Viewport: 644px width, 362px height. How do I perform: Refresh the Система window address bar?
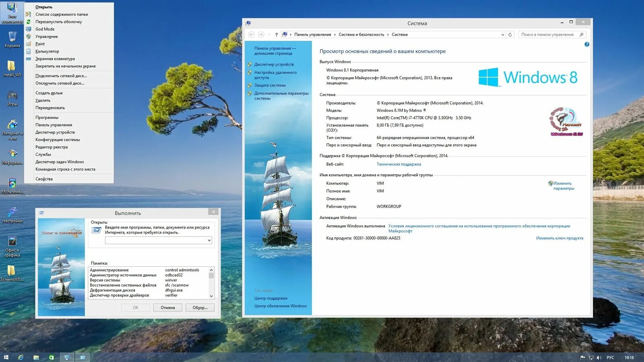click(510, 35)
